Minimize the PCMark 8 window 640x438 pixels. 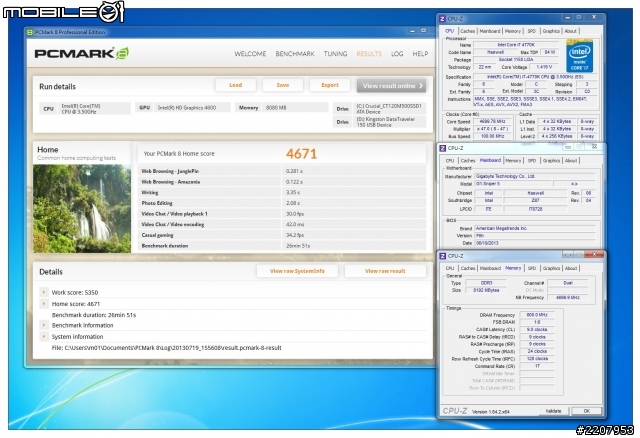point(412,31)
